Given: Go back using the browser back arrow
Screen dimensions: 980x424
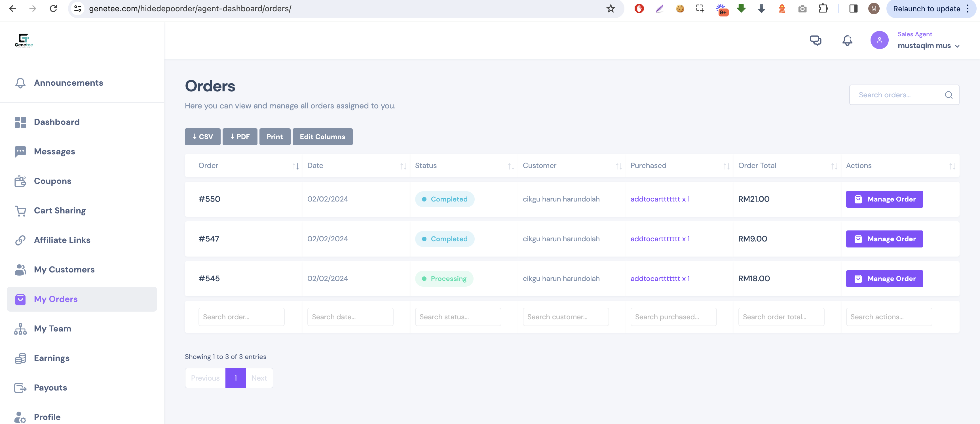Looking at the screenshot, I should [12, 9].
